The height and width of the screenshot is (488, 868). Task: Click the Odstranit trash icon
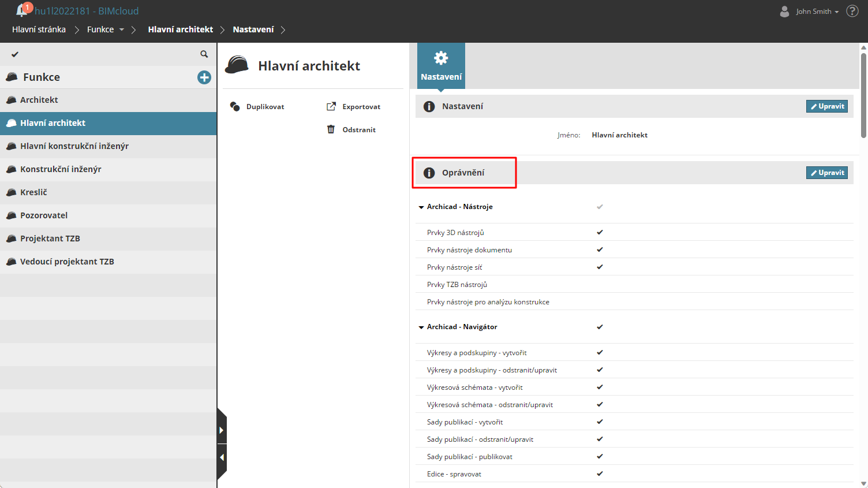pos(331,129)
